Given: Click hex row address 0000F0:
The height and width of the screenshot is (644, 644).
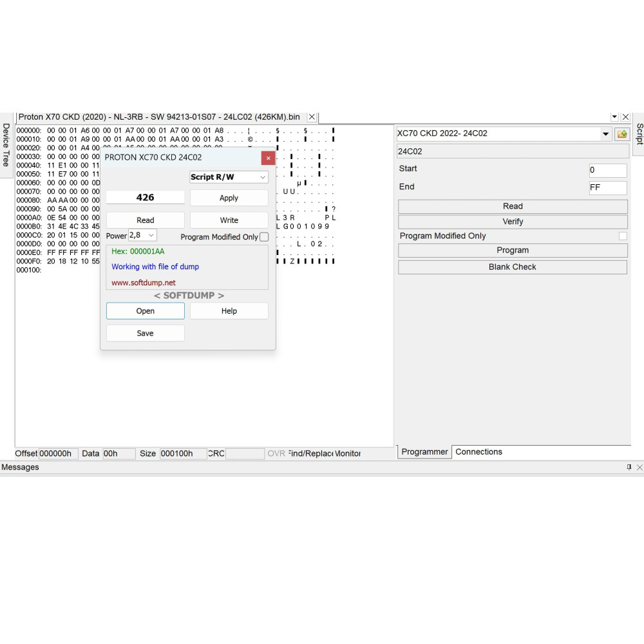Looking at the screenshot, I should pos(29,261).
